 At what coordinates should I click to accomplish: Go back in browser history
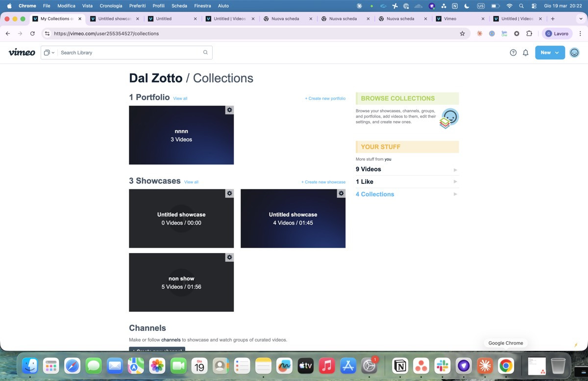point(7,33)
